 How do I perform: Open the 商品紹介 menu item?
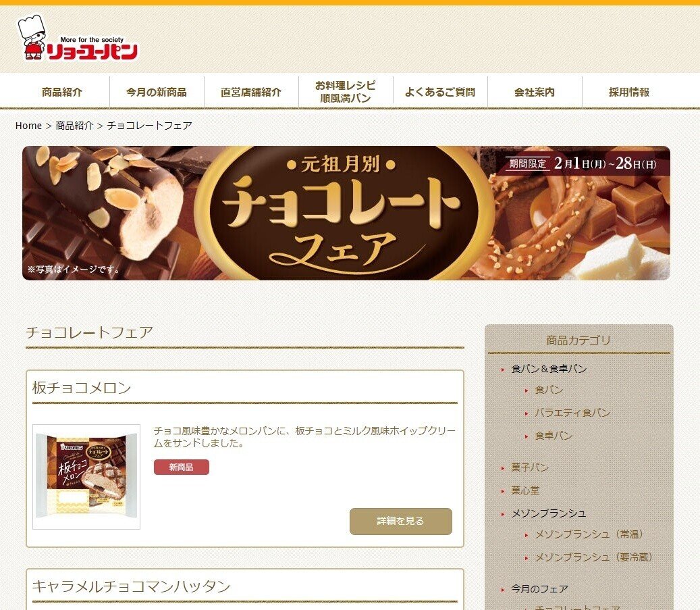[62, 92]
